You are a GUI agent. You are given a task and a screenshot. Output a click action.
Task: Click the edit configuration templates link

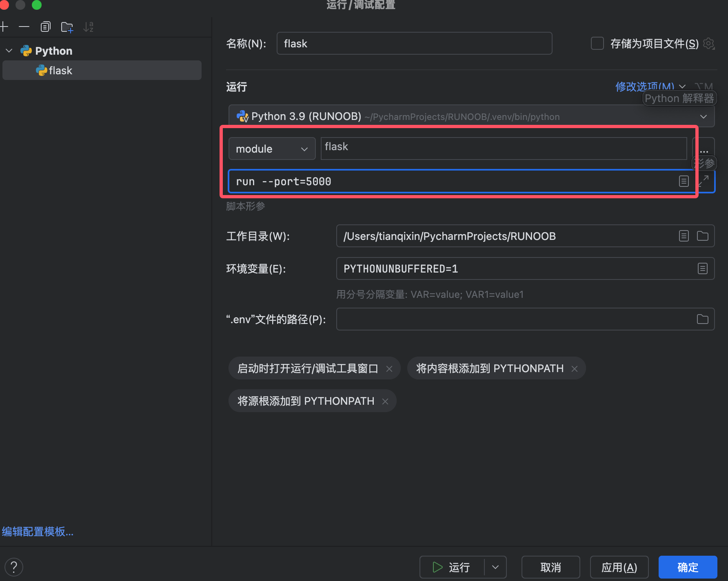tap(38, 532)
